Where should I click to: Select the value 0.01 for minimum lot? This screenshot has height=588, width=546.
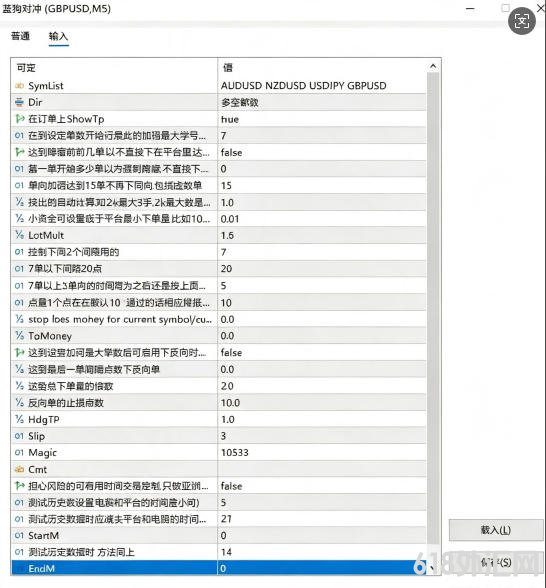point(322,219)
